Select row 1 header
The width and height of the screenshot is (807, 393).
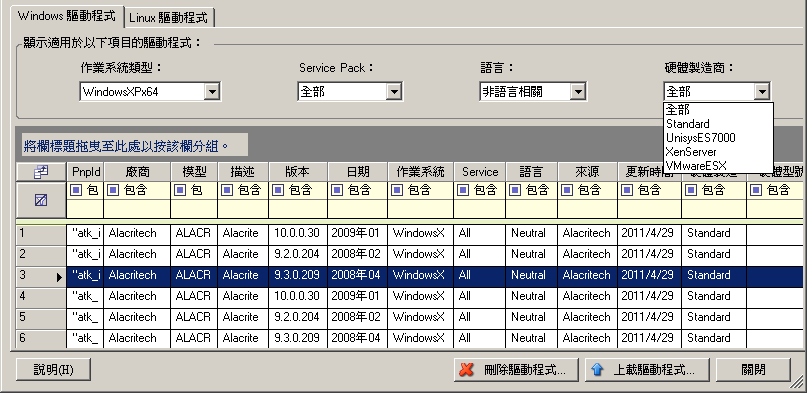pos(41,234)
